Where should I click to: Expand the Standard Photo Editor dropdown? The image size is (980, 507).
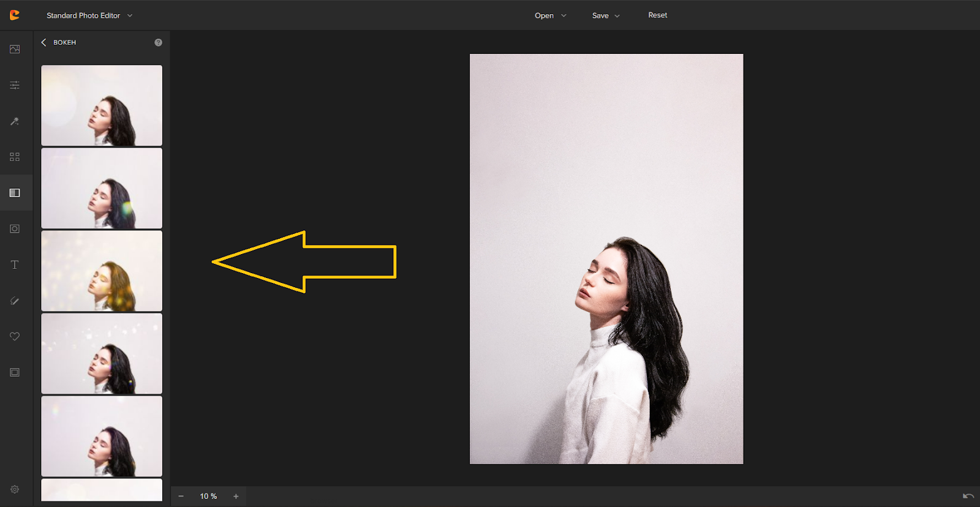(x=89, y=16)
